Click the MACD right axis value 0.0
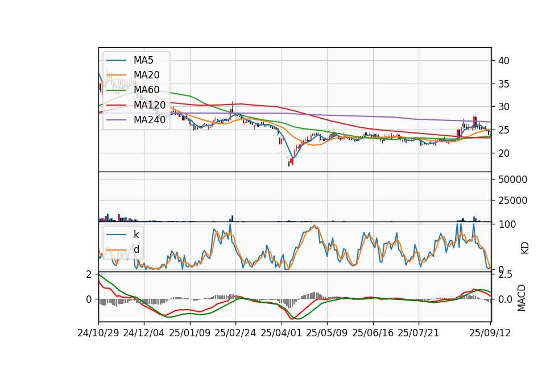The width and height of the screenshot is (546, 392). 506,299
